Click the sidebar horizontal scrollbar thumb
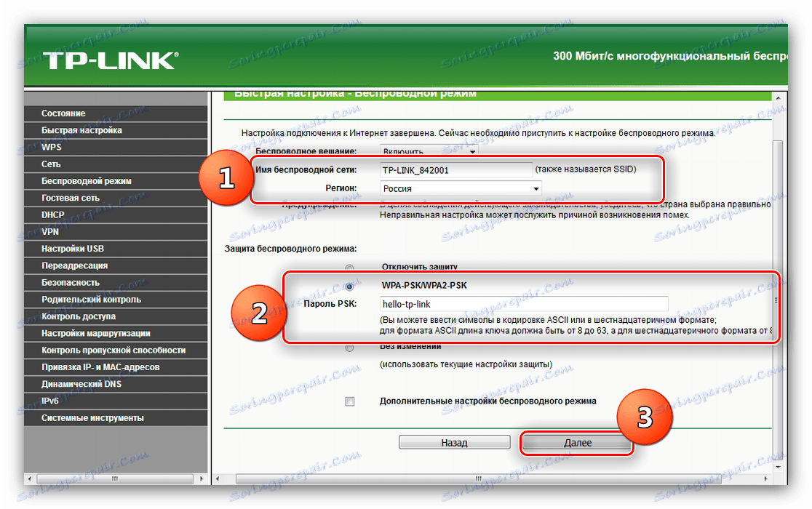The width and height of the screenshot is (812, 509). [115, 479]
